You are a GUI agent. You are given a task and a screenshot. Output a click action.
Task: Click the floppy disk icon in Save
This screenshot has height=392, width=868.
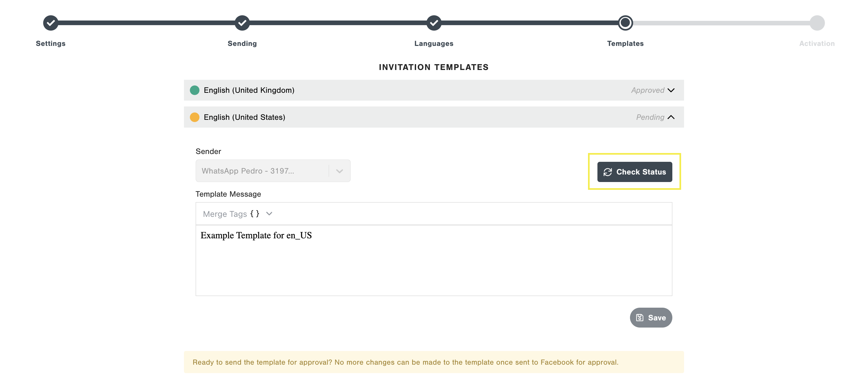click(639, 317)
